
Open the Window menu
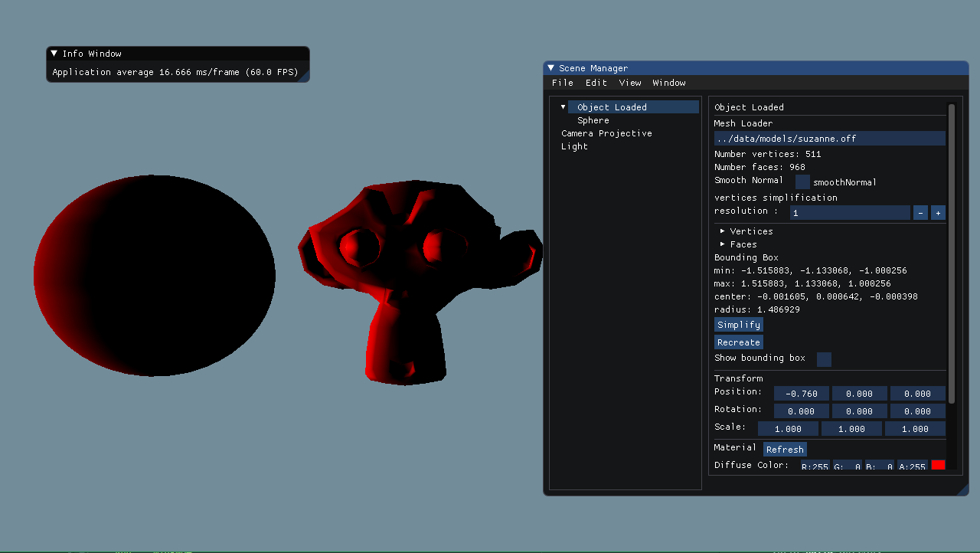coord(669,83)
